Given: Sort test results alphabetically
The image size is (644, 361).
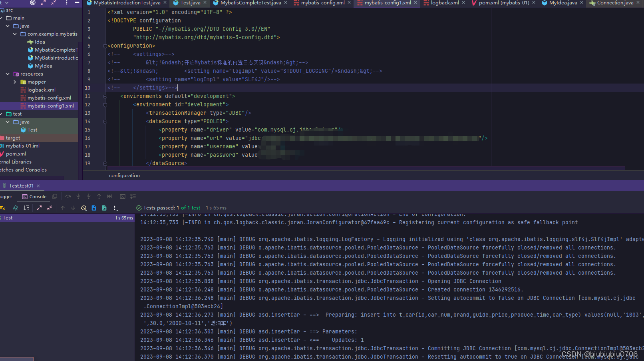Looking at the screenshot, I should coord(16,208).
